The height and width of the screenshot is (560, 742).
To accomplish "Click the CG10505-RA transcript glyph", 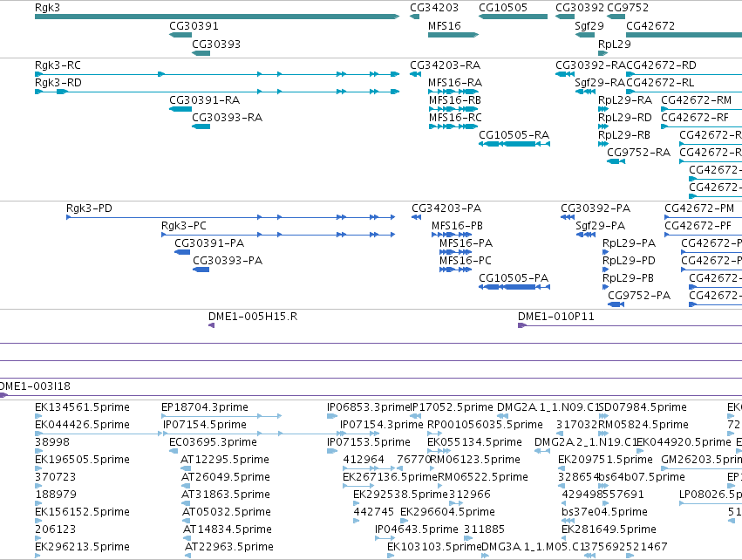I will pyautogui.click(x=514, y=144).
